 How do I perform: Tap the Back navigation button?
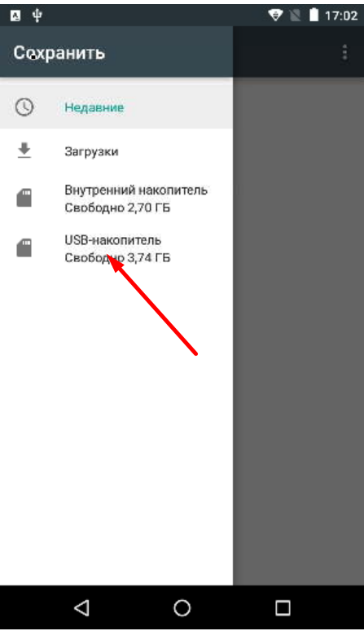click(81, 607)
